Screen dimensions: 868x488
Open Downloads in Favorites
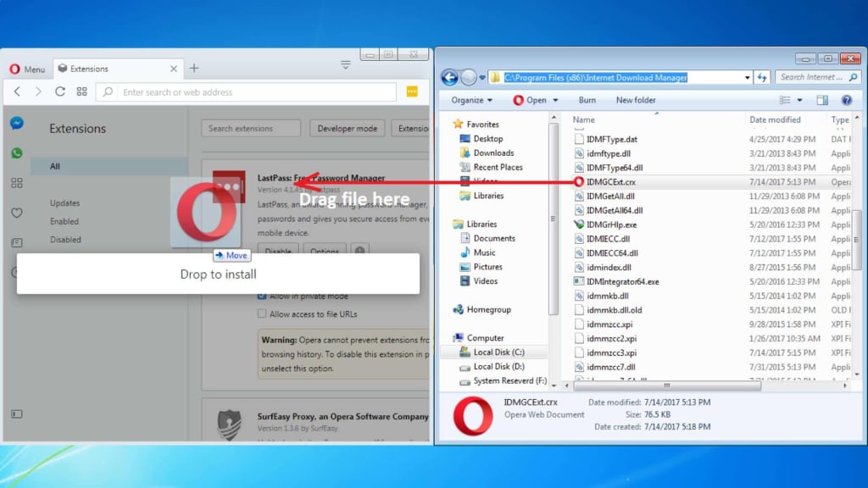pyautogui.click(x=493, y=153)
